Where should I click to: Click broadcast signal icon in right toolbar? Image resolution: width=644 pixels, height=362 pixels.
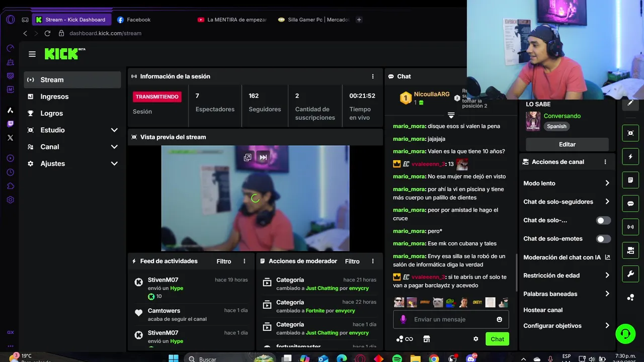[x=630, y=227]
